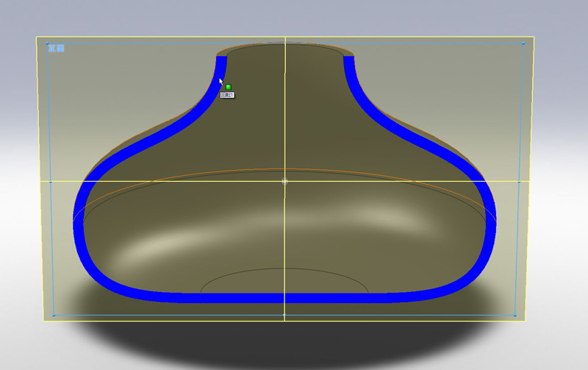
Task: Click the blue section face along vase bottom
Action: click(284, 298)
